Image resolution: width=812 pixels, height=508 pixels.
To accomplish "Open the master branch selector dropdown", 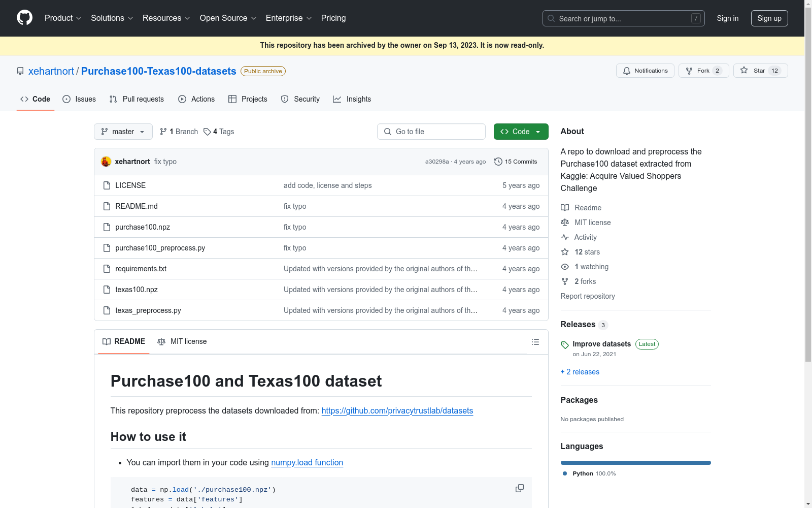I will point(123,132).
